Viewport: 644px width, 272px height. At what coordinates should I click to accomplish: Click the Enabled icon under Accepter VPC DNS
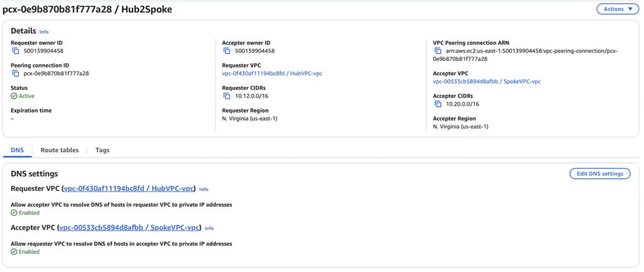click(x=14, y=252)
